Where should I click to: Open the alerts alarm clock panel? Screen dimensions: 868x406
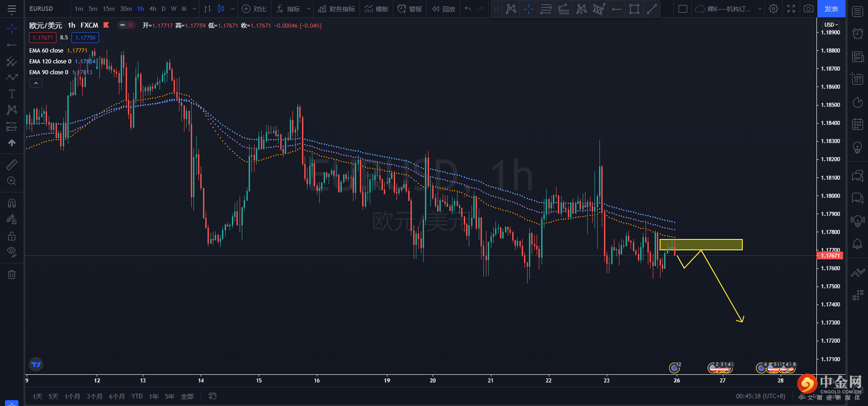coord(857,33)
